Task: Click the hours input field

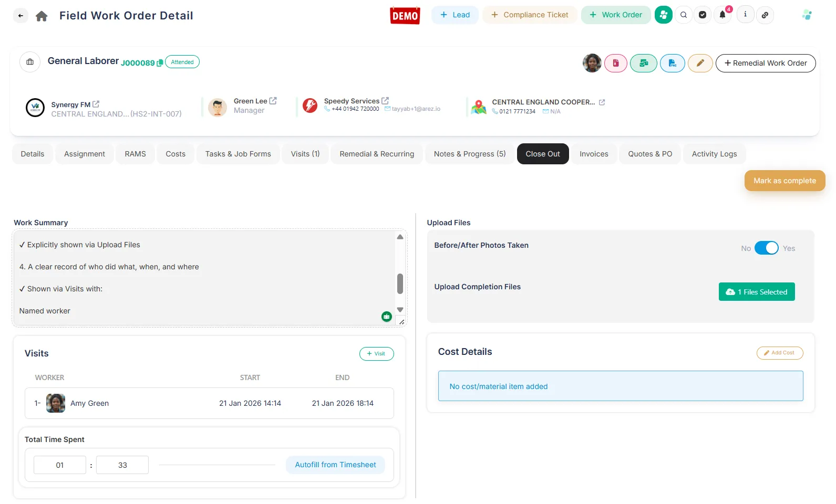Action: (x=60, y=465)
